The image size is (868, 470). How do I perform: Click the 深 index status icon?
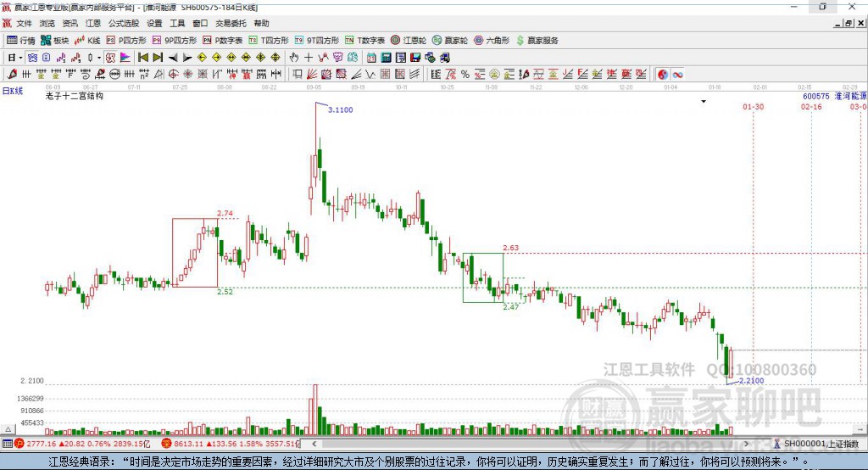pyautogui.click(x=167, y=444)
